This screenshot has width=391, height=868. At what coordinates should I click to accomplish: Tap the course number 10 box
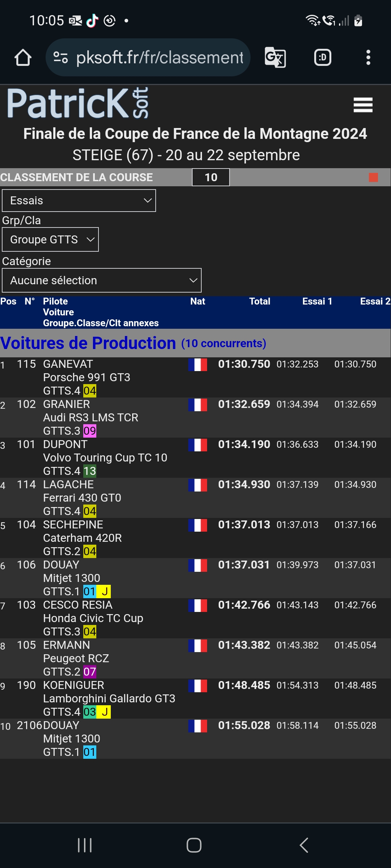coord(211,177)
